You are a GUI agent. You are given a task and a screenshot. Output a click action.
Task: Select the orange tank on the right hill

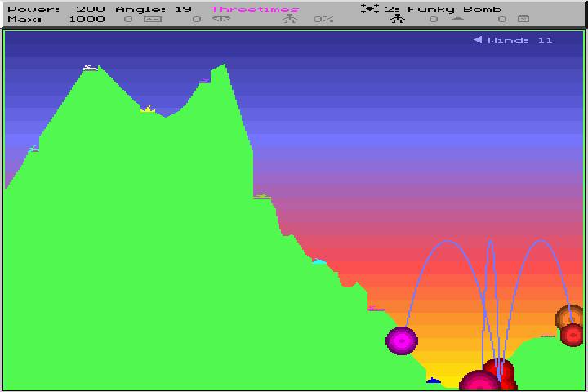tap(547, 336)
